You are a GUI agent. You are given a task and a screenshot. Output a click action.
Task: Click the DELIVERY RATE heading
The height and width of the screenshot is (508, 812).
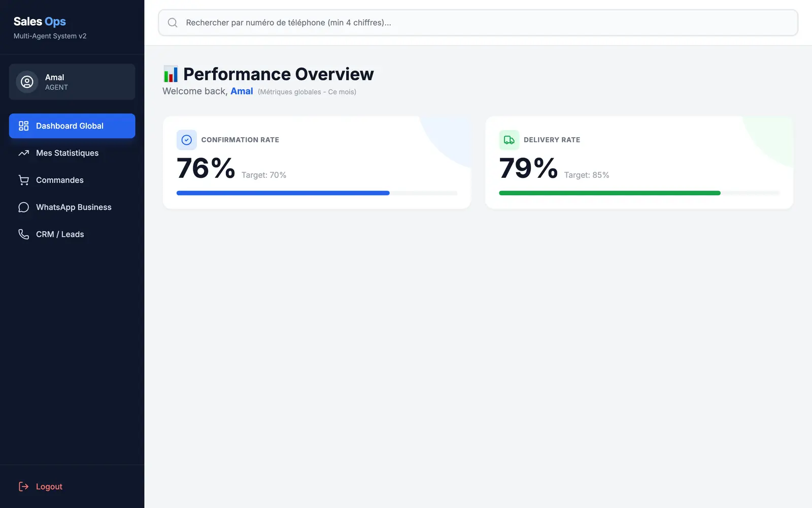552,140
